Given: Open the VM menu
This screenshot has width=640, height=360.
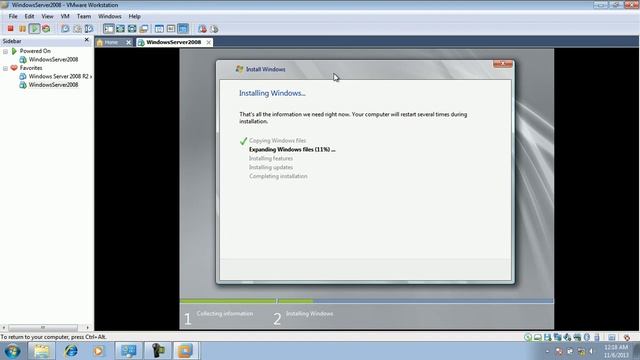Looking at the screenshot, I should 65,16.
